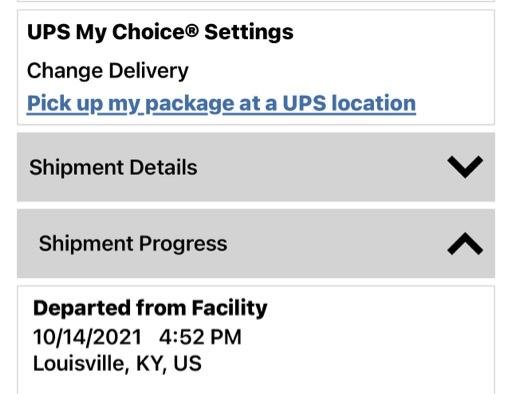Open the Shipment Details section header

pos(256,167)
